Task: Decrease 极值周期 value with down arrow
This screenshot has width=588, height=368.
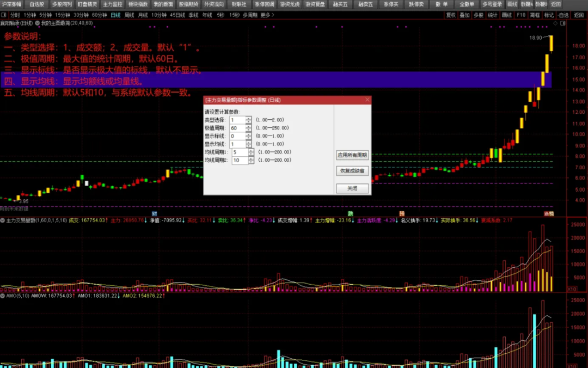Action: tap(248, 130)
